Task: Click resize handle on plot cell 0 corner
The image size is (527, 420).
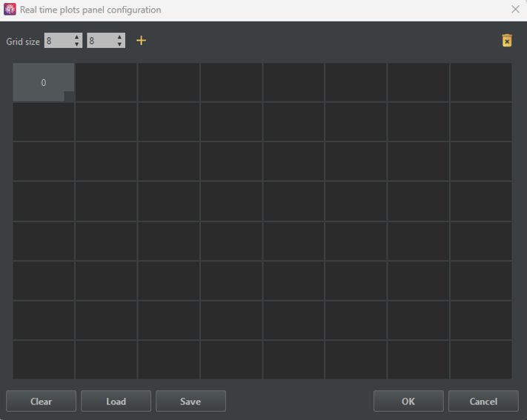Action: coord(69,96)
